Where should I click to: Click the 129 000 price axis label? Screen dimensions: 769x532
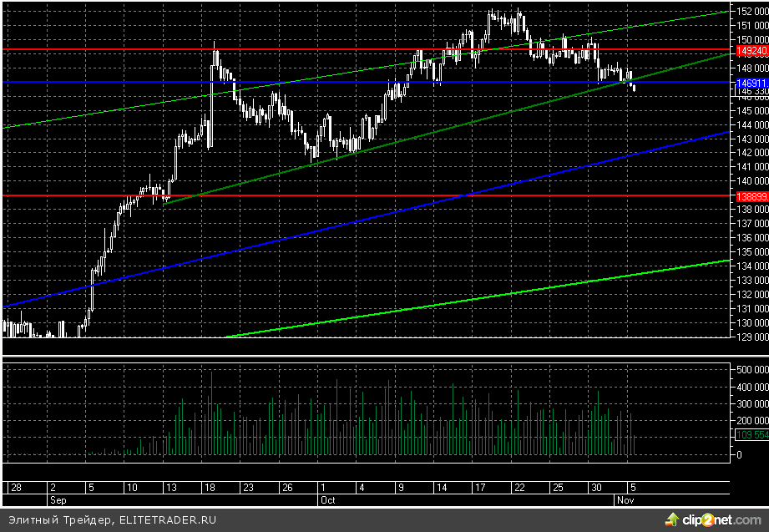751,337
